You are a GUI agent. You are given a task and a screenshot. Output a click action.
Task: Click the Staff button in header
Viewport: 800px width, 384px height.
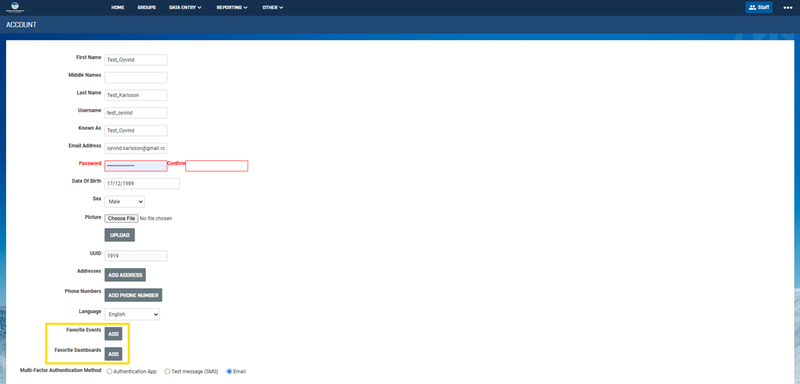(759, 8)
